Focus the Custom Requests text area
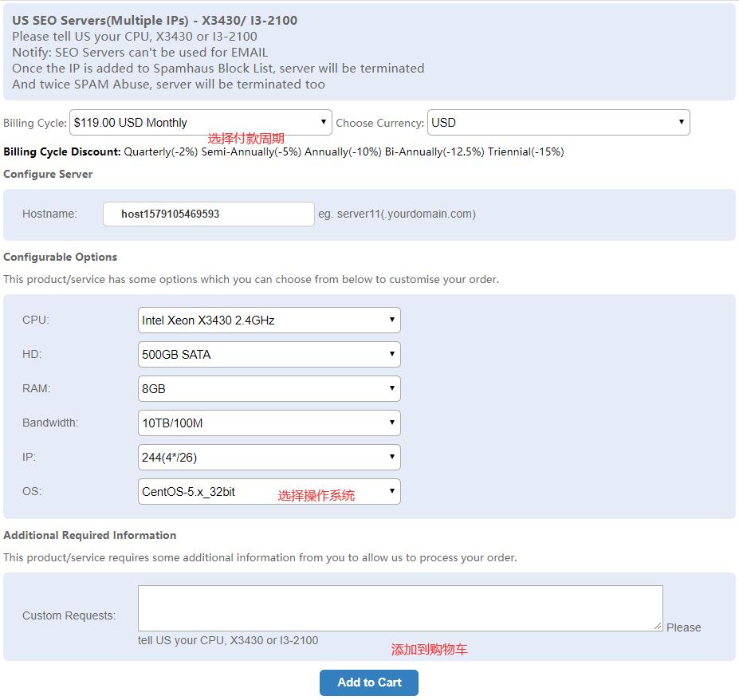 pyautogui.click(x=399, y=608)
